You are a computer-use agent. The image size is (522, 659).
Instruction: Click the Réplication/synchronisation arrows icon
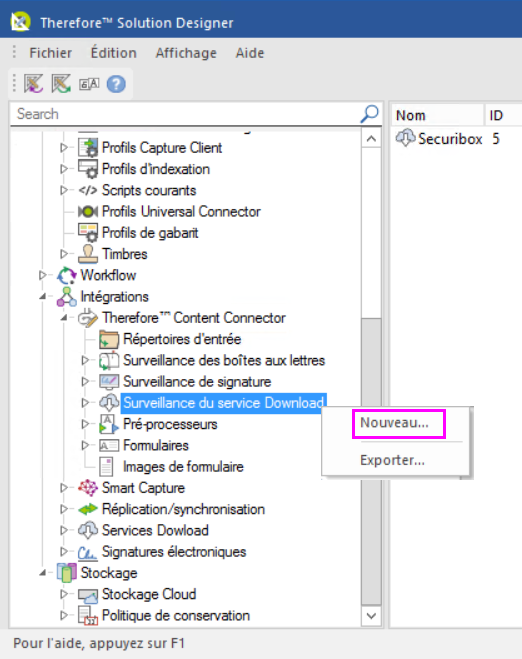(x=88, y=509)
